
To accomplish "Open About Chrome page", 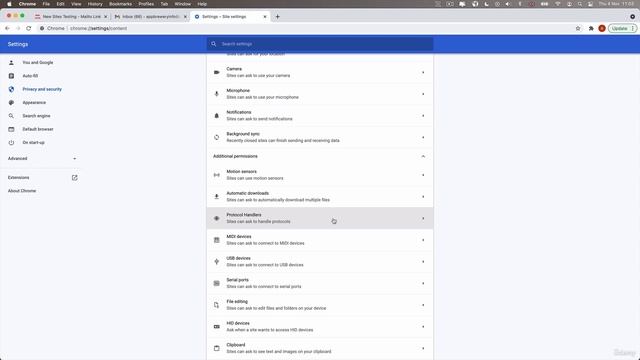I will click(x=22, y=191).
